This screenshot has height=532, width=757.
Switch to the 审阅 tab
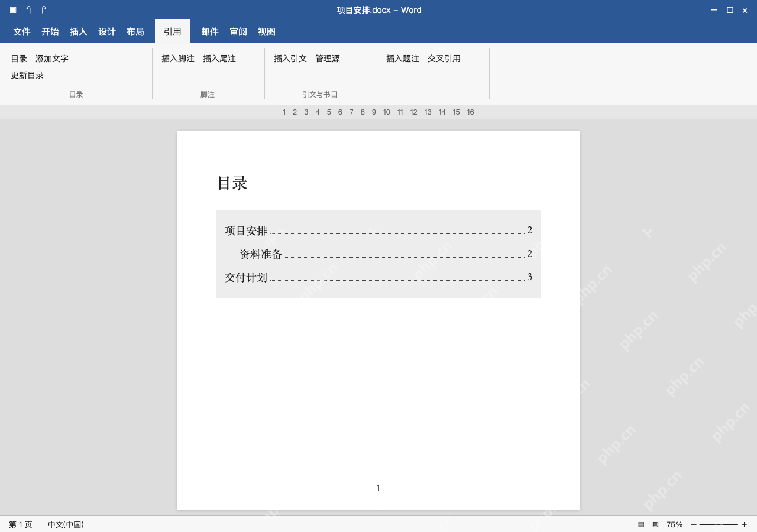[x=238, y=32]
